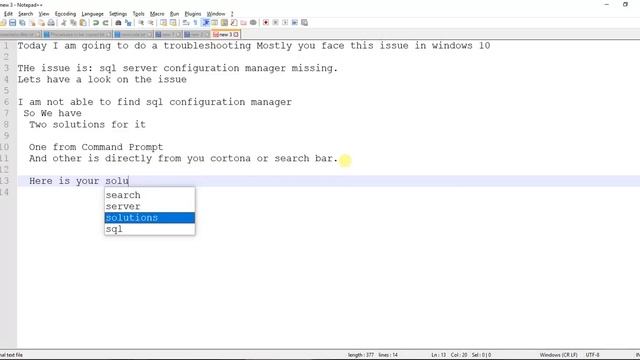Minimize the Notepad++ window

point(607,4)
